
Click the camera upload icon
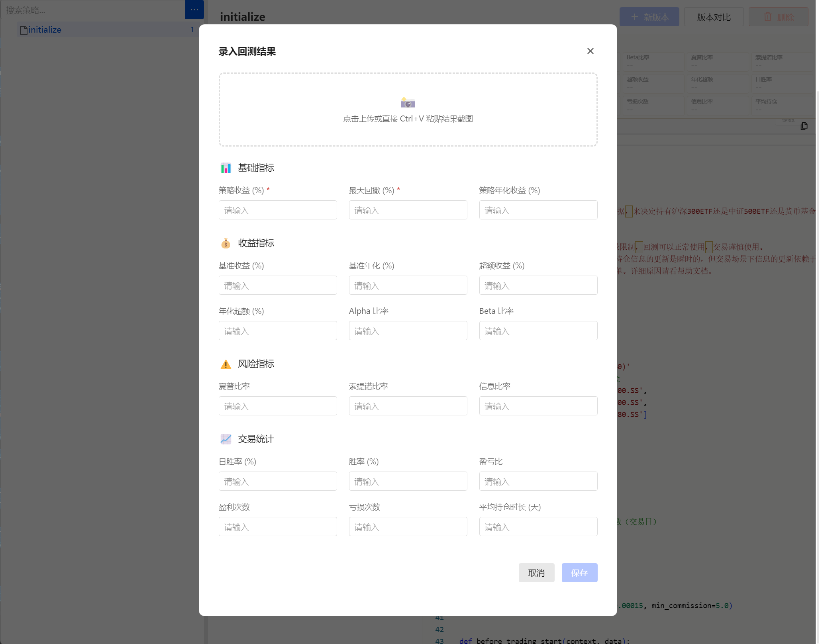click(408, 103)
